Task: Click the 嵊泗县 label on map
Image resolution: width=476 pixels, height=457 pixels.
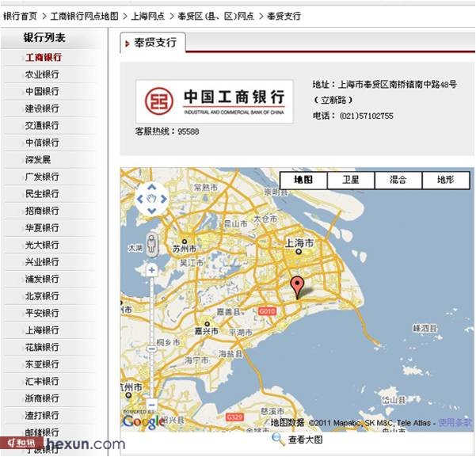Action: [425, 328]
